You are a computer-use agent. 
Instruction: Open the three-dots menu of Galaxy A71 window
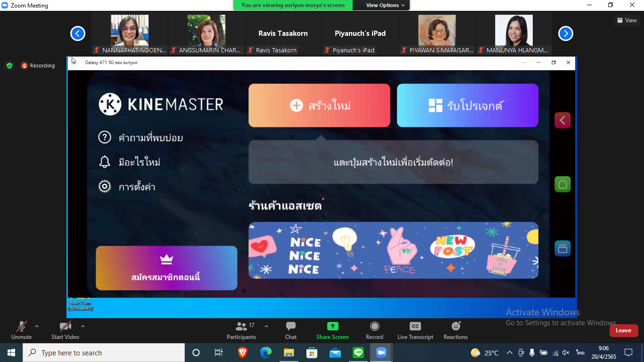point(524,62)
